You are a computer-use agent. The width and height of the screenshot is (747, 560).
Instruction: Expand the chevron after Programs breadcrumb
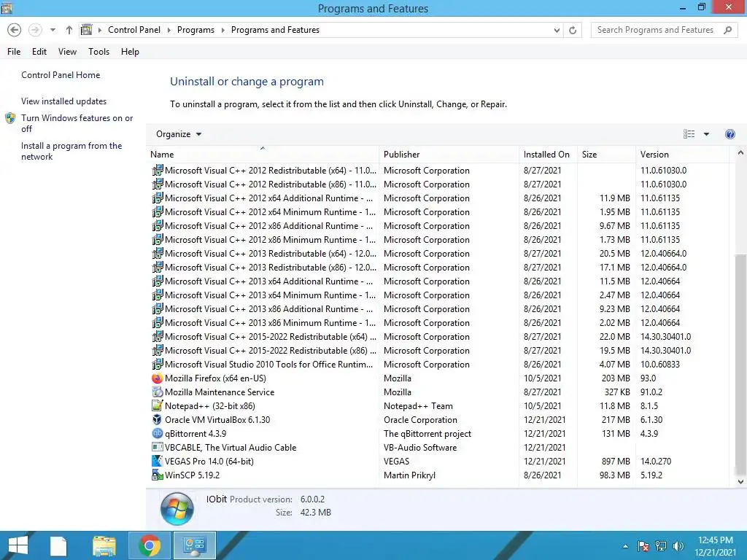pos(222,30)
